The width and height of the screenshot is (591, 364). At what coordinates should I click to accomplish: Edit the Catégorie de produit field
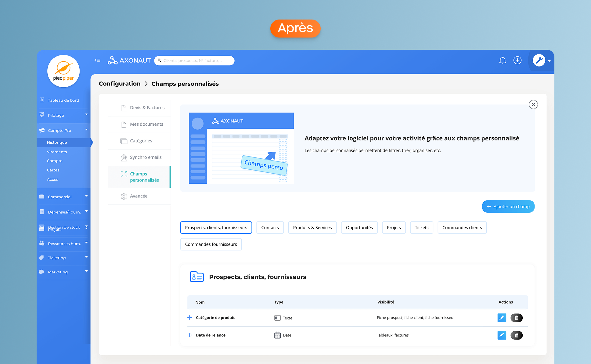(502, 318)
